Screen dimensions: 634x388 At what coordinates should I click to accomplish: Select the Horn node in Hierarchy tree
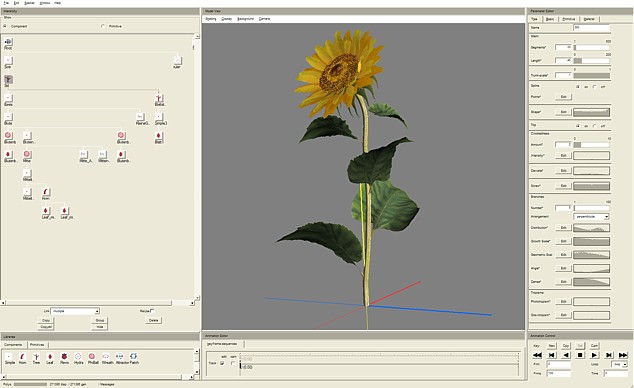pyautogui.click(x=46, y=194)
